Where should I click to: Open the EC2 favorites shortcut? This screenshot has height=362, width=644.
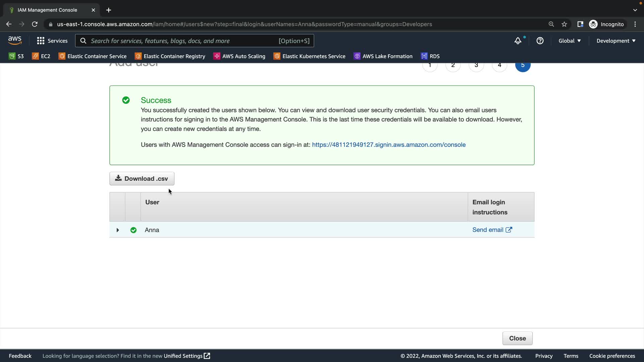tap(41, 56)
